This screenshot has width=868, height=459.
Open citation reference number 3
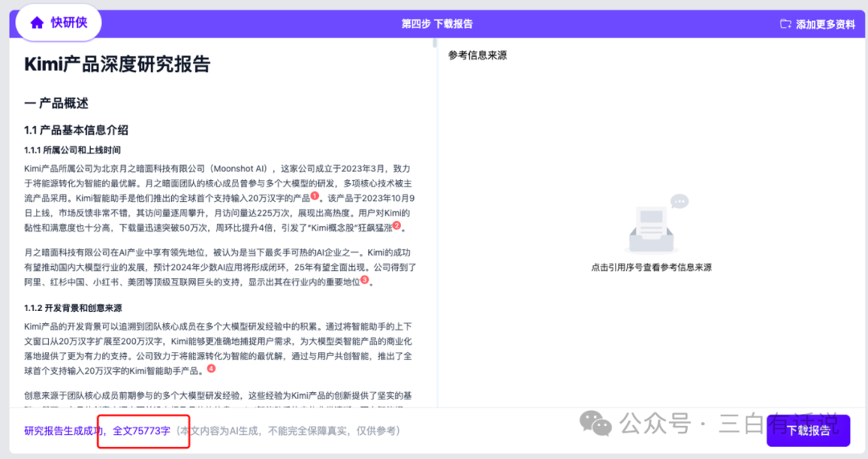point(364,280)
